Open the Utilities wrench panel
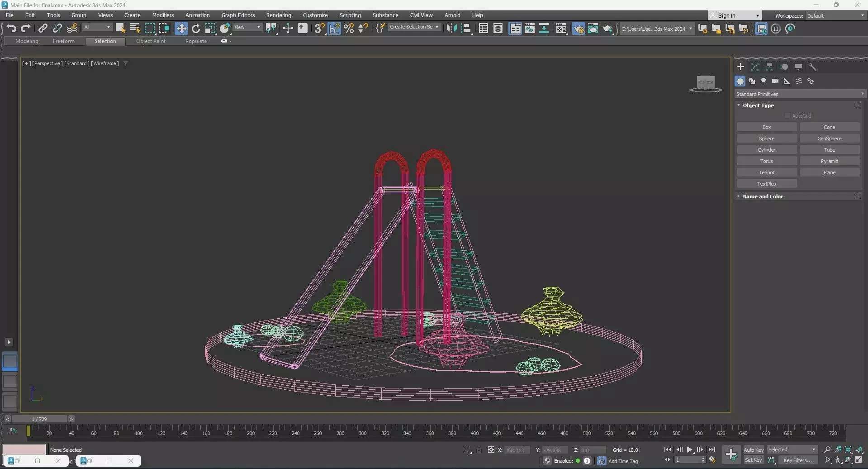The image size is (868, 469). click(813, 67)
